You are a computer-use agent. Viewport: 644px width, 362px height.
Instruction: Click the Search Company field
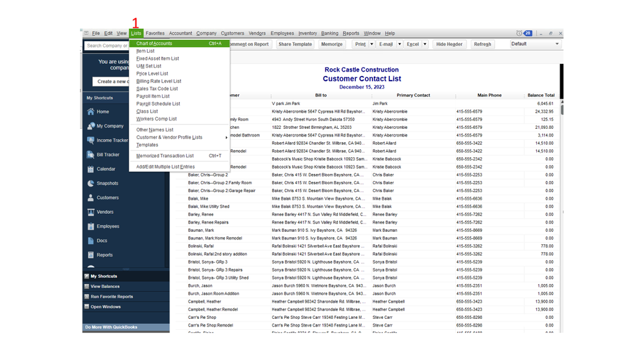pyautogui.click(x=107, y=46)
